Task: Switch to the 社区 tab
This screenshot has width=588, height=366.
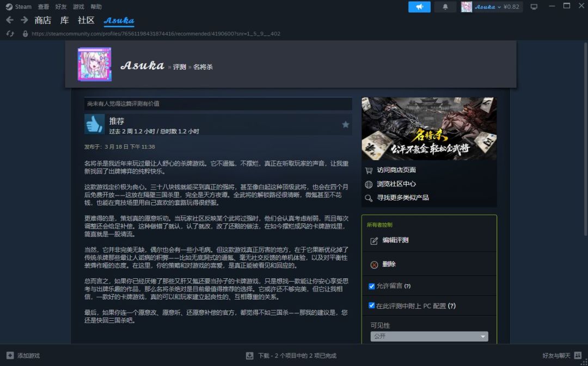Action: tap(86, 20)
